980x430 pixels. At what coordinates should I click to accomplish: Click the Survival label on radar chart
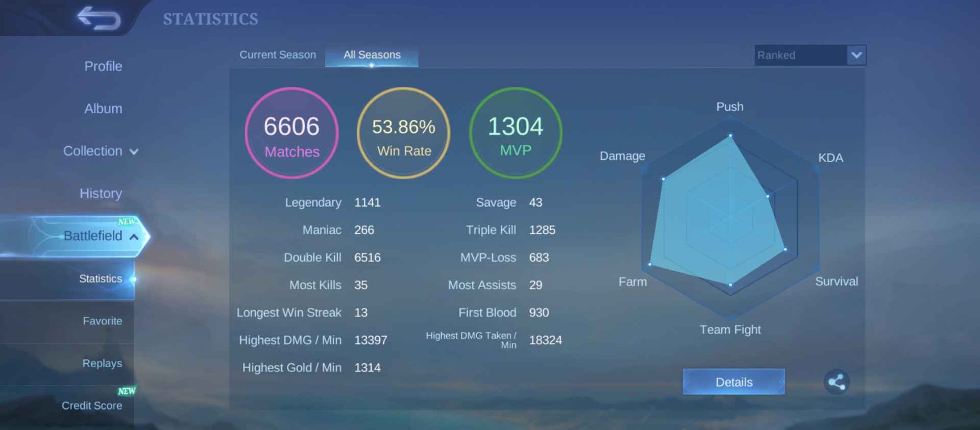(x=837, y=281)
